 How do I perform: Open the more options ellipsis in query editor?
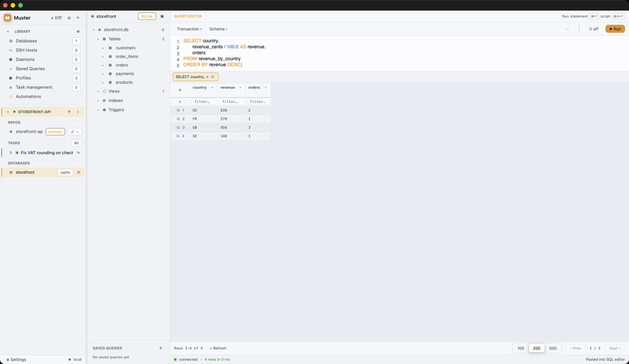[567, 29]
